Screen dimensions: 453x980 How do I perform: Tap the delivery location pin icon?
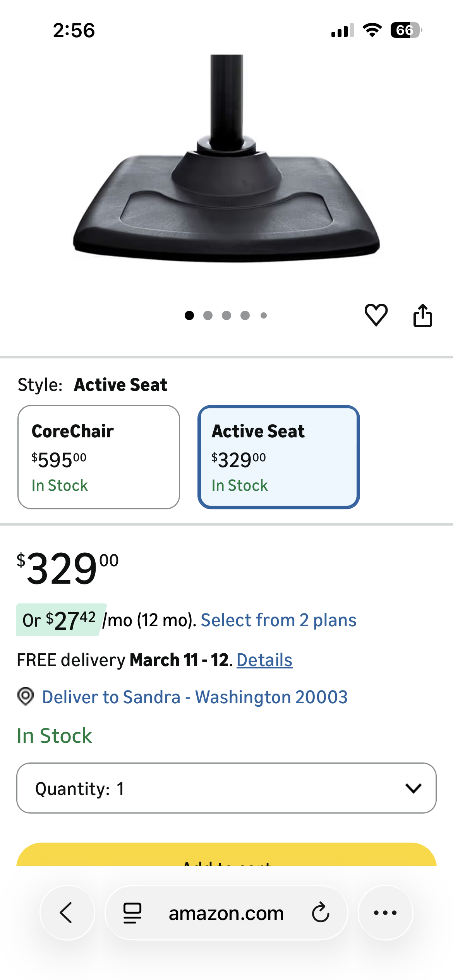pyautogui.click(x=26, y=696)
